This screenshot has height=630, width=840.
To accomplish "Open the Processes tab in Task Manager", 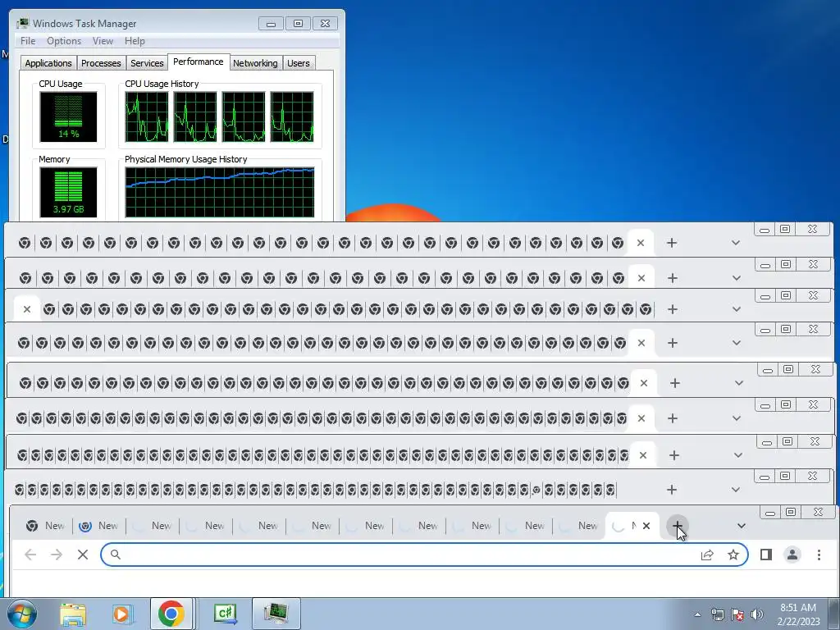I will [x=101, y=63].
